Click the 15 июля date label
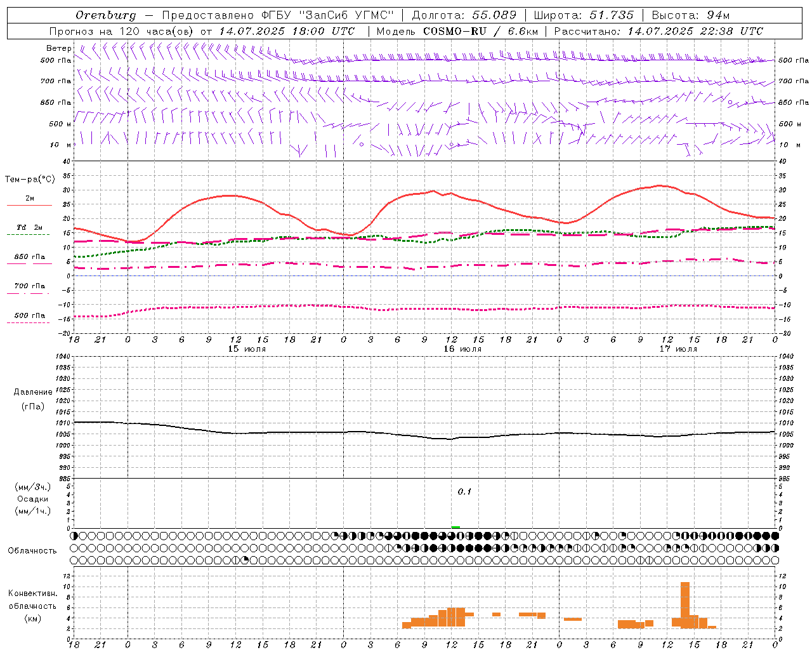This screenshot has width=812, height=650. click(247, 349)
